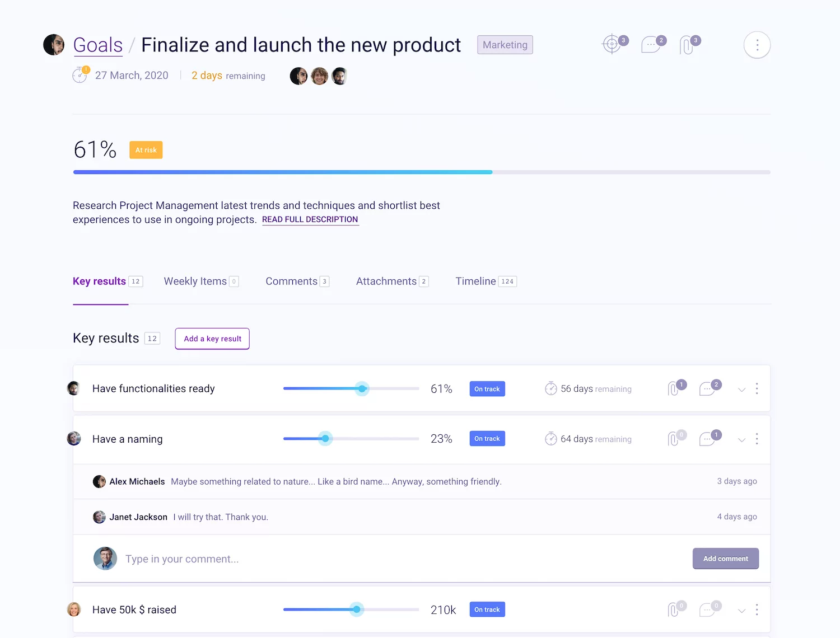Click READ FULL DESCRIPTION link
This screenshot has width=840, height=638.
pos(310,219)
